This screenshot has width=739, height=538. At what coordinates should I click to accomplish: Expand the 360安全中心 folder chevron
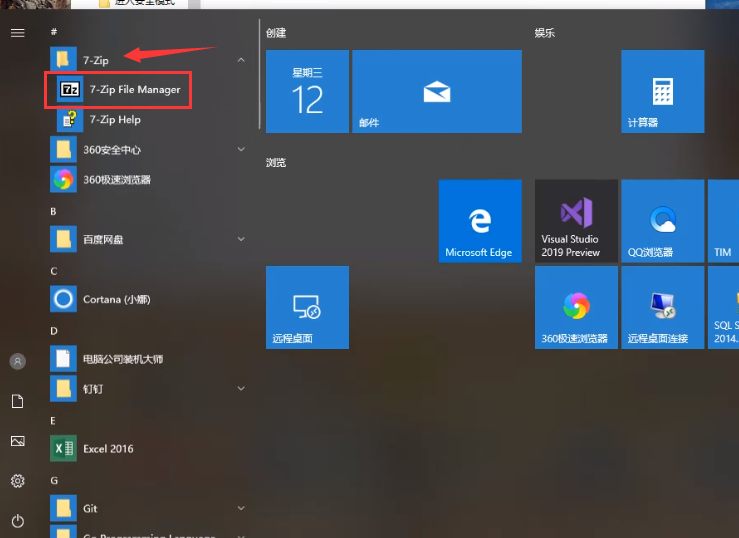tap(241, 149)
